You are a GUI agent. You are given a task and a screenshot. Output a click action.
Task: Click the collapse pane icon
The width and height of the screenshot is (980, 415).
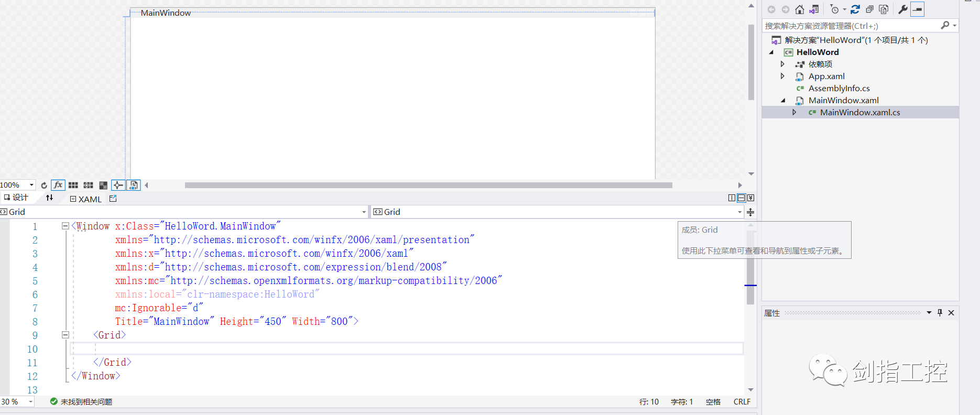tap(751, 198)
